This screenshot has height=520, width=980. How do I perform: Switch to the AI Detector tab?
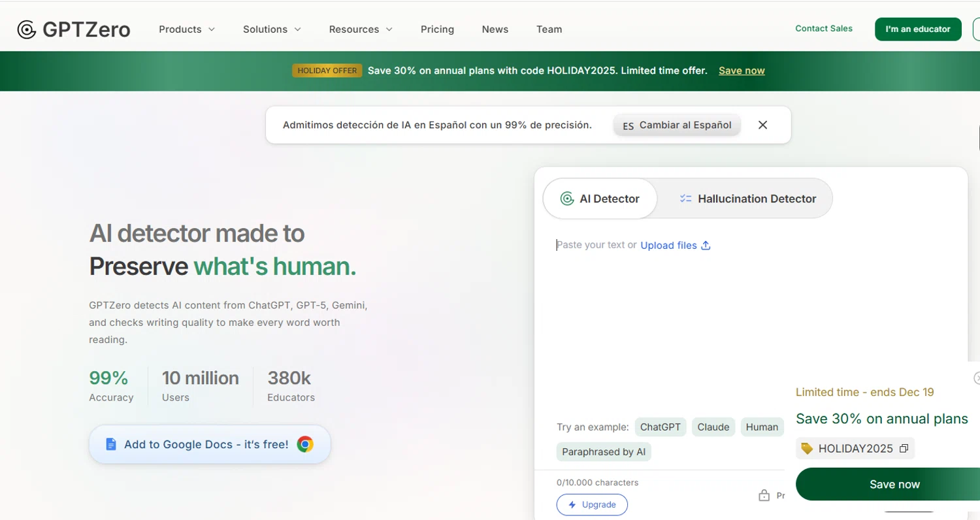[600, 199]
